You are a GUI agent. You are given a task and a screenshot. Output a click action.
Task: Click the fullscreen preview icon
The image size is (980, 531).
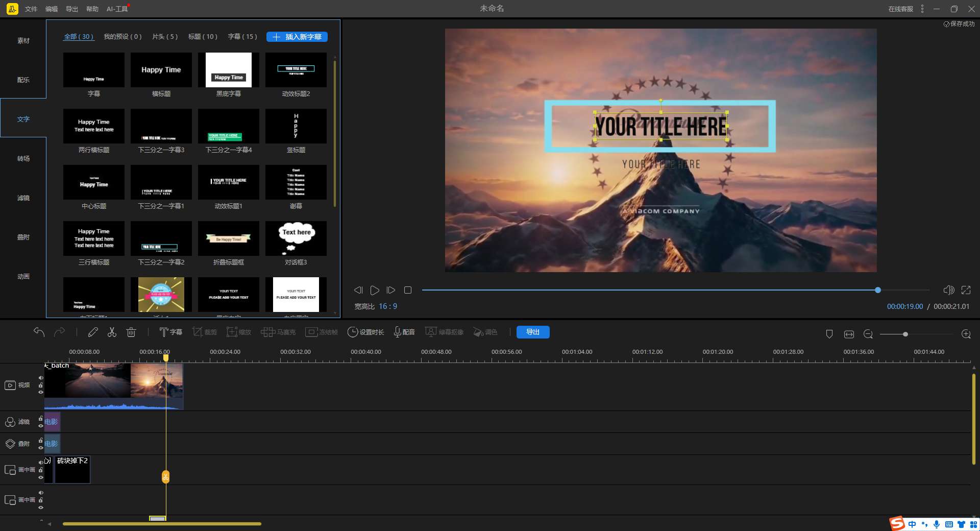[966, 290]
